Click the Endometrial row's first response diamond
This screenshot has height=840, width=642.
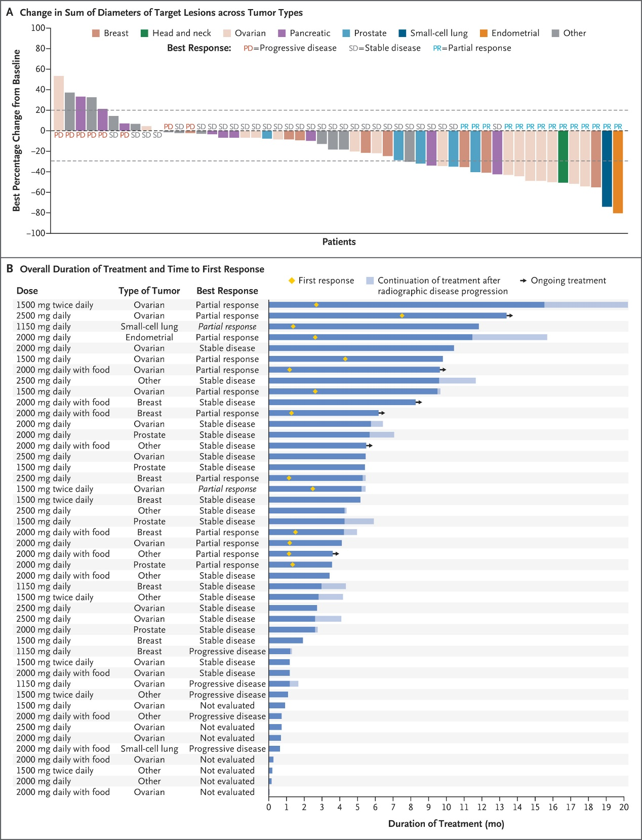(315, 337)
